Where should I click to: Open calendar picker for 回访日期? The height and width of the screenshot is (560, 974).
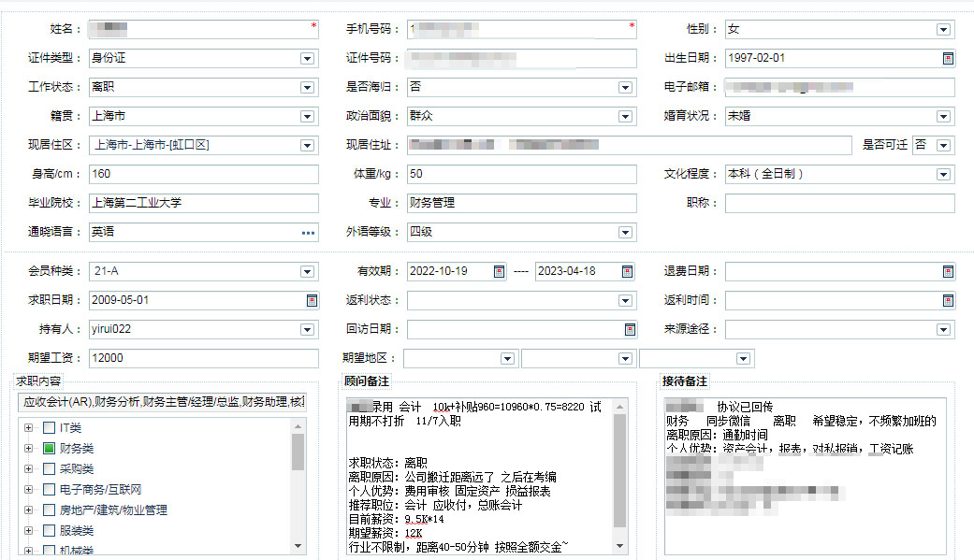[x=630, y=330]
